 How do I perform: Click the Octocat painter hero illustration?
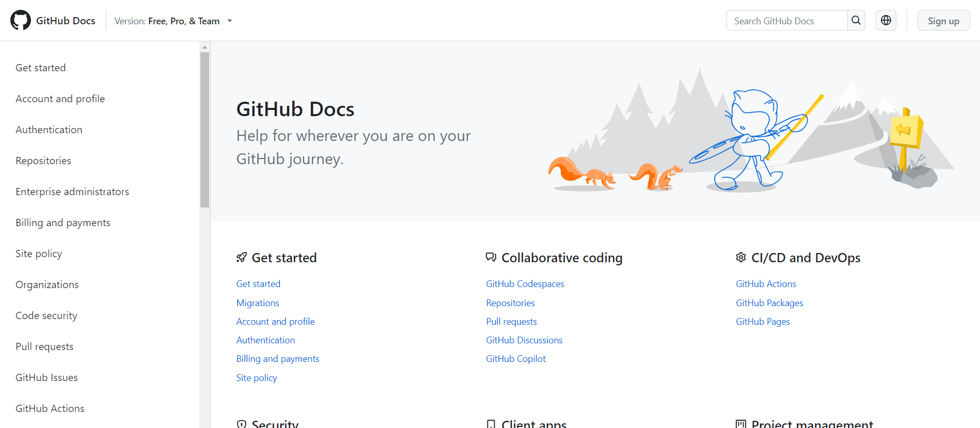click(x=749, y=139)
